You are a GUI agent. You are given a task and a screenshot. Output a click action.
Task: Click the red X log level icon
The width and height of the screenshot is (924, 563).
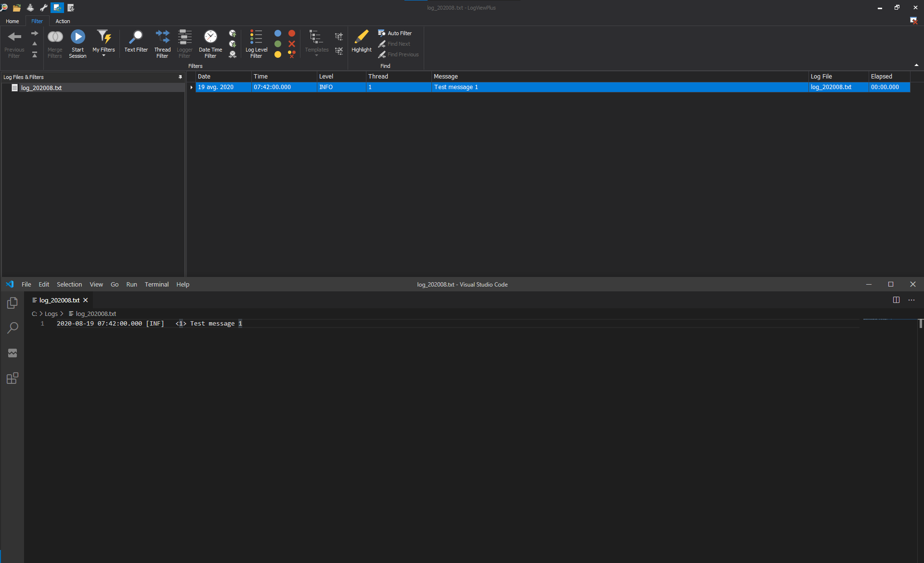(292, 44)
